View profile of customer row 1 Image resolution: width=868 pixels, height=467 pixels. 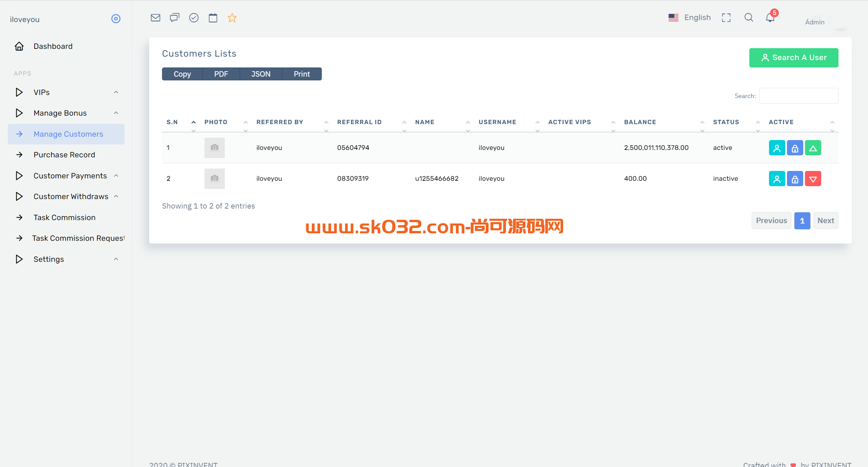tap(777, 148)
